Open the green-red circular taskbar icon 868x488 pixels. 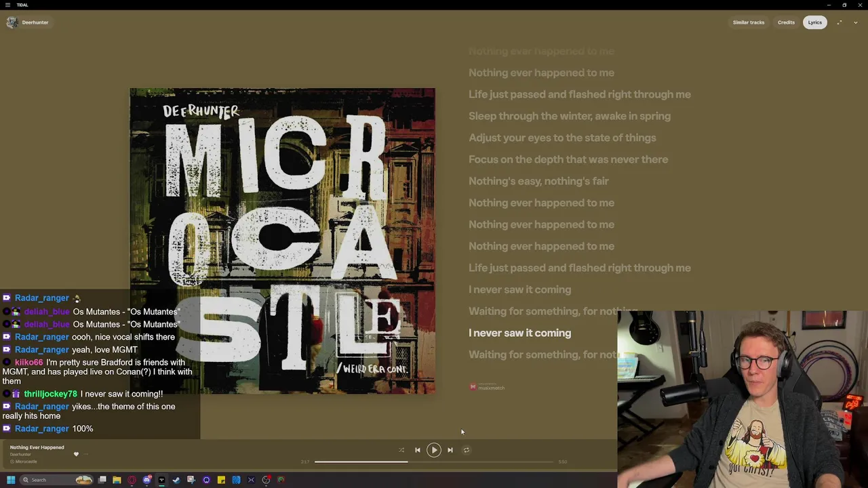coord(281,480)
